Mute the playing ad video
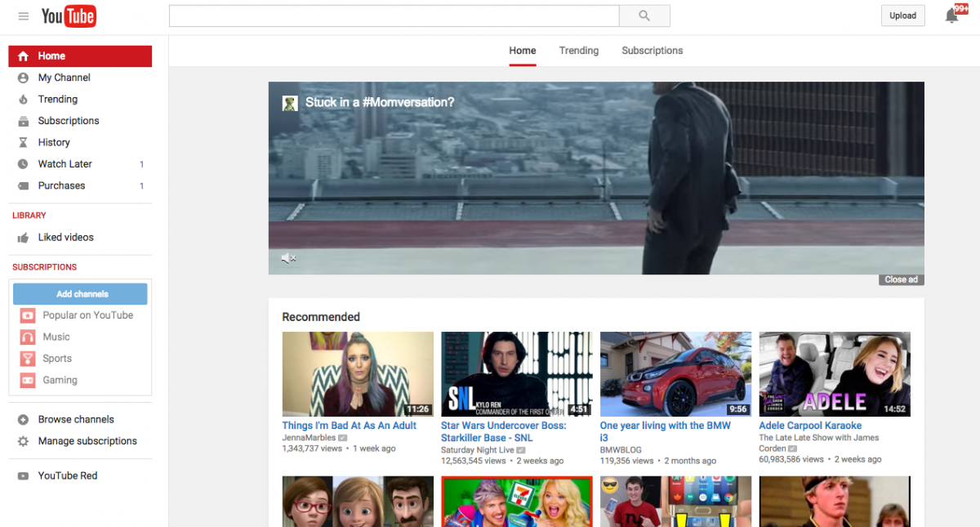The height and width of the screenshot is (527, 980). coord(287,258)
